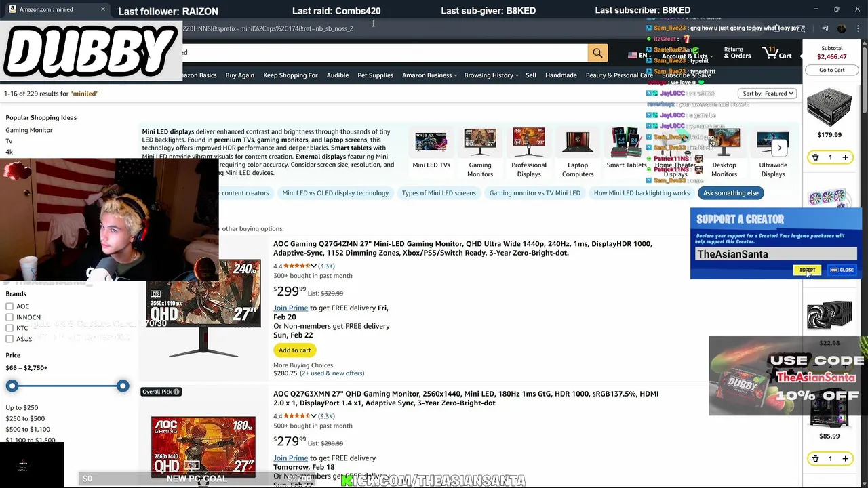
Task: Open AOC Gaming Q27G4ZMN product title
Action: pyautogui.click(x=462, y=248)
